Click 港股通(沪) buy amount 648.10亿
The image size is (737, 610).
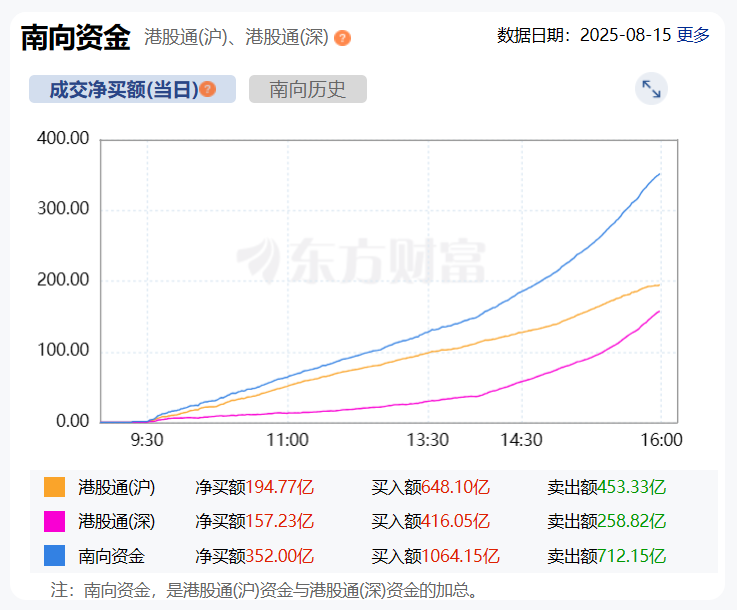455,487
